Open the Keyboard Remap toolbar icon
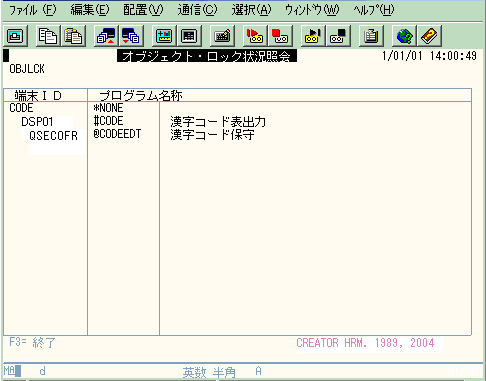Image resolution: width=486 pixels, height=381 pixels. point(222,36)
